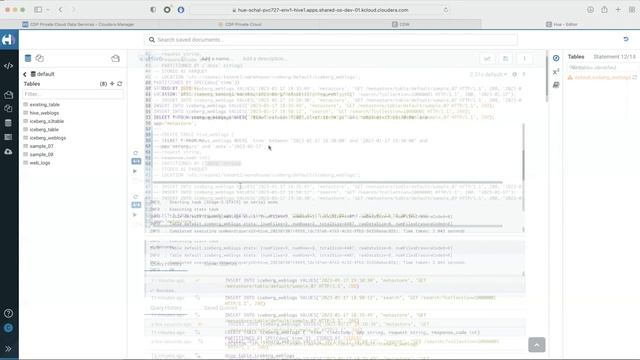Open table web_logs

[x=40, y=163]
